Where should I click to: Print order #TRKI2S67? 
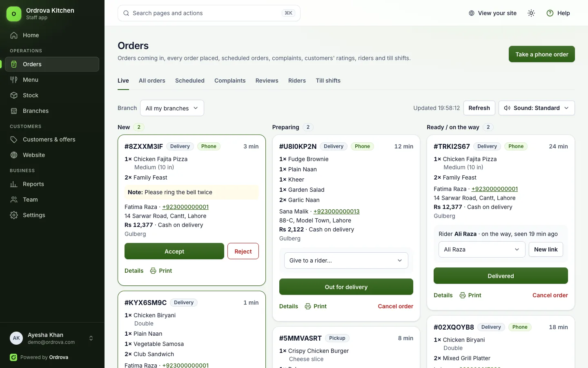tap(470, 295)
